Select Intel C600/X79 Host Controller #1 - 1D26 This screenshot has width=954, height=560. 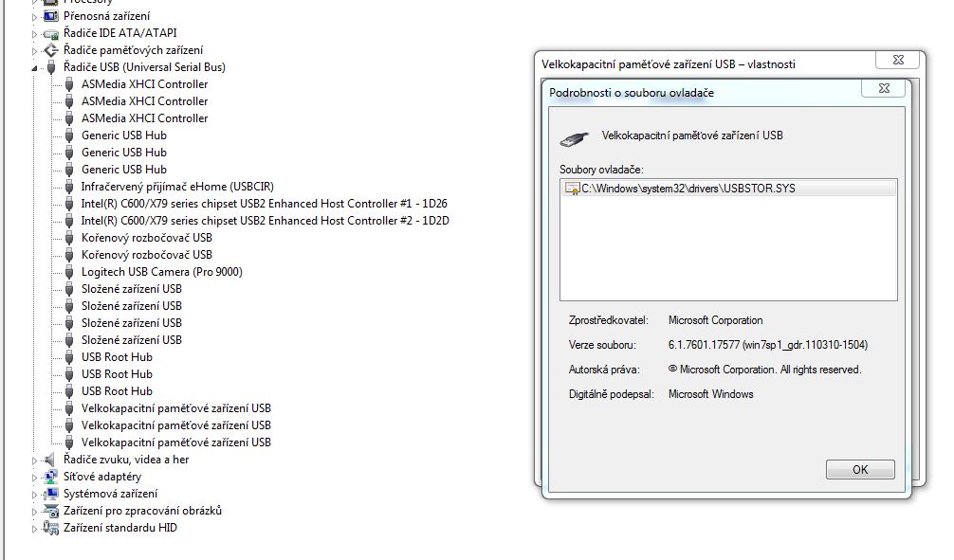[x=264, y=204]
